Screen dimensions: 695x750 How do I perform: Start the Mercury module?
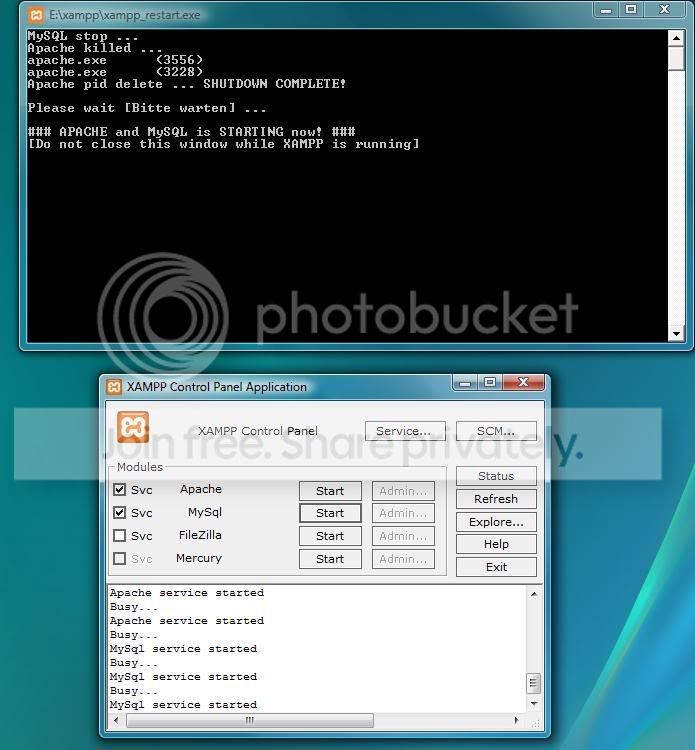click(330, 559)
